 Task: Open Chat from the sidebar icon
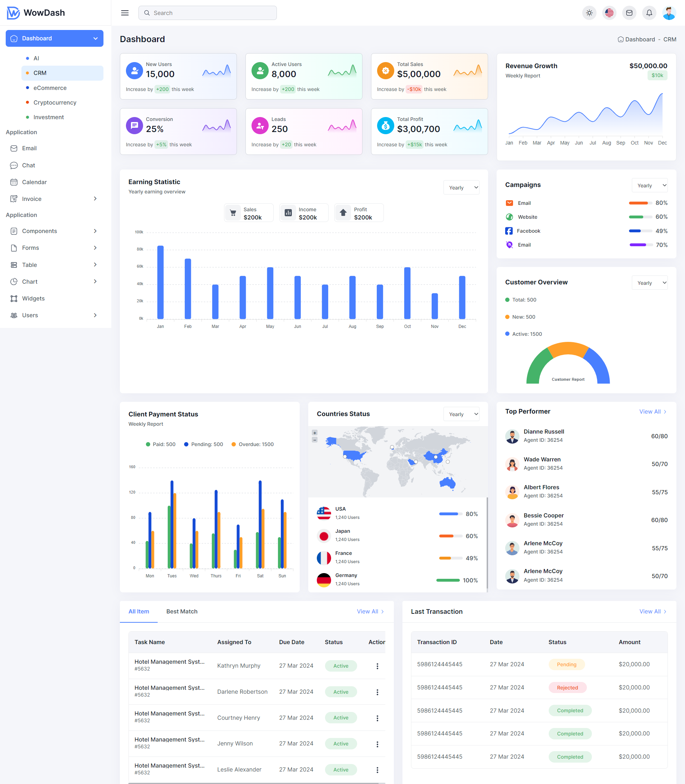[x=14, y=165]
